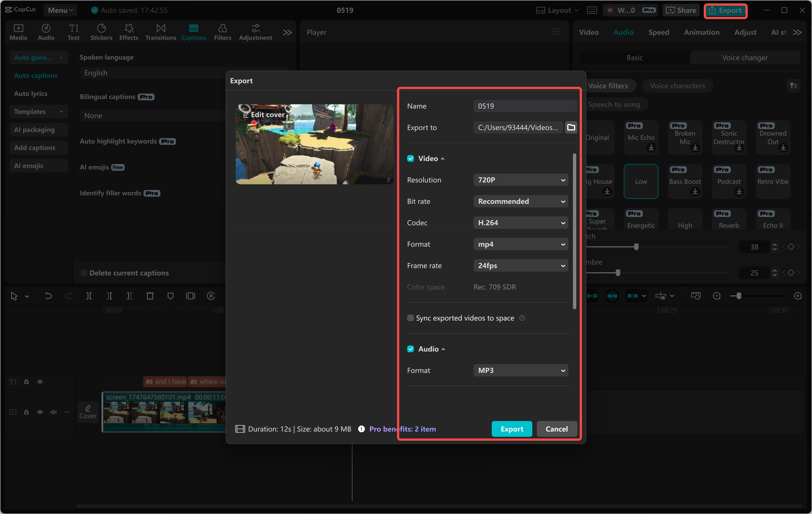The height and width of the screenshot is (514, 812).
Task: Click the undo icon above the timeline
Action: point(48,296)
